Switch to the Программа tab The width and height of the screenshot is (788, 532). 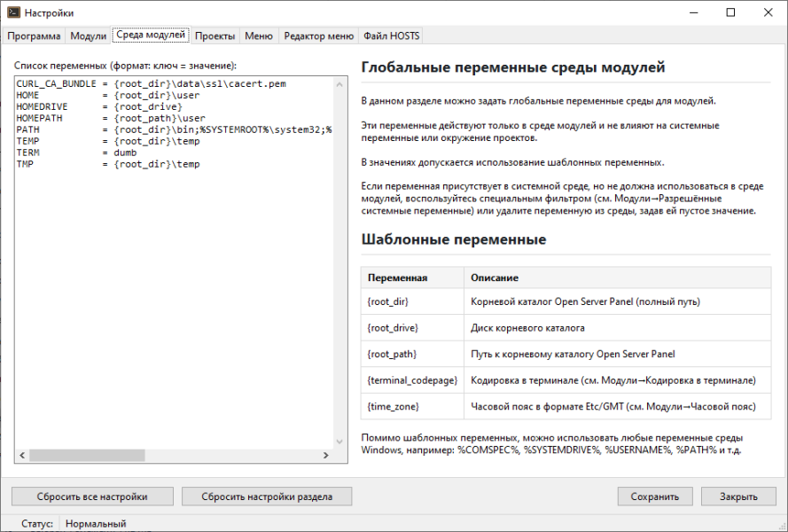[35, 36]
